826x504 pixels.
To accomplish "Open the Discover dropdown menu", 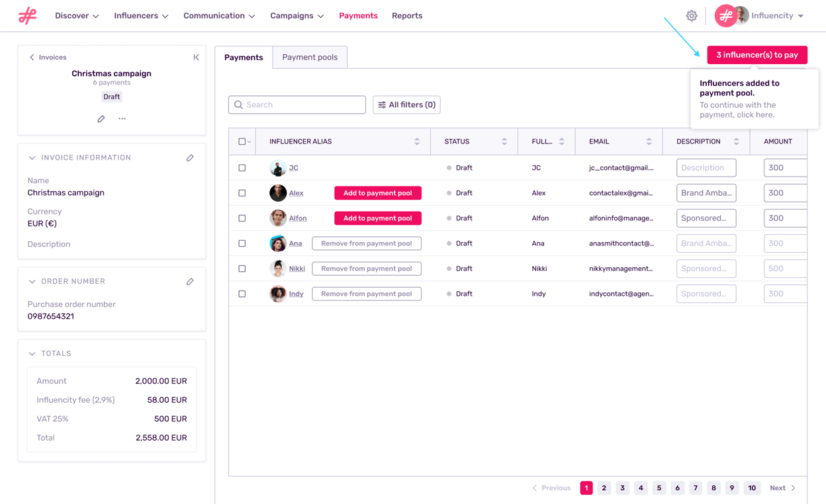I will point(77,16).
